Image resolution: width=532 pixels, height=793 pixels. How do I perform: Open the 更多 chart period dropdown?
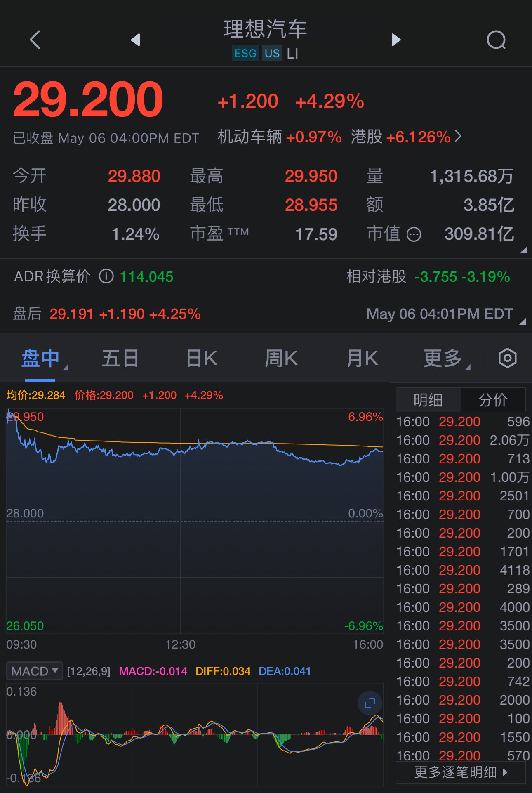click(446, 358)
